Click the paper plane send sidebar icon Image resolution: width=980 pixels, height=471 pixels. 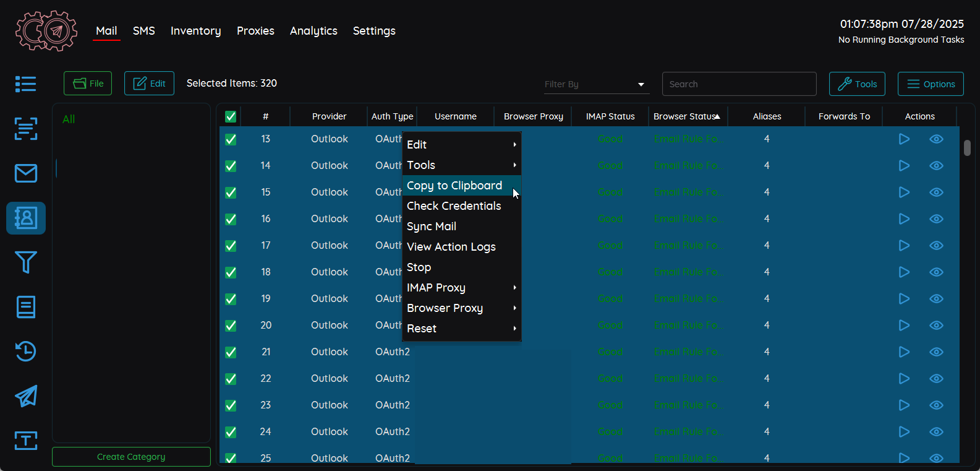(25, 396)
